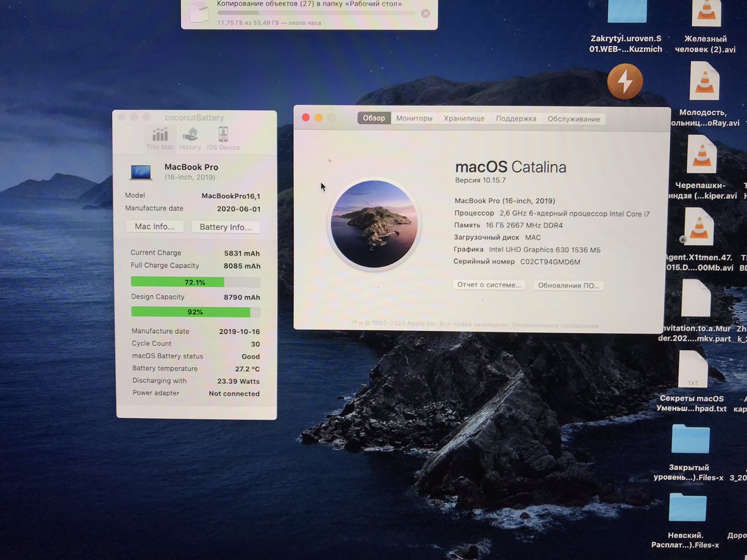Click the Not connected power adapter value
The image size is (747, 560).
234,393
